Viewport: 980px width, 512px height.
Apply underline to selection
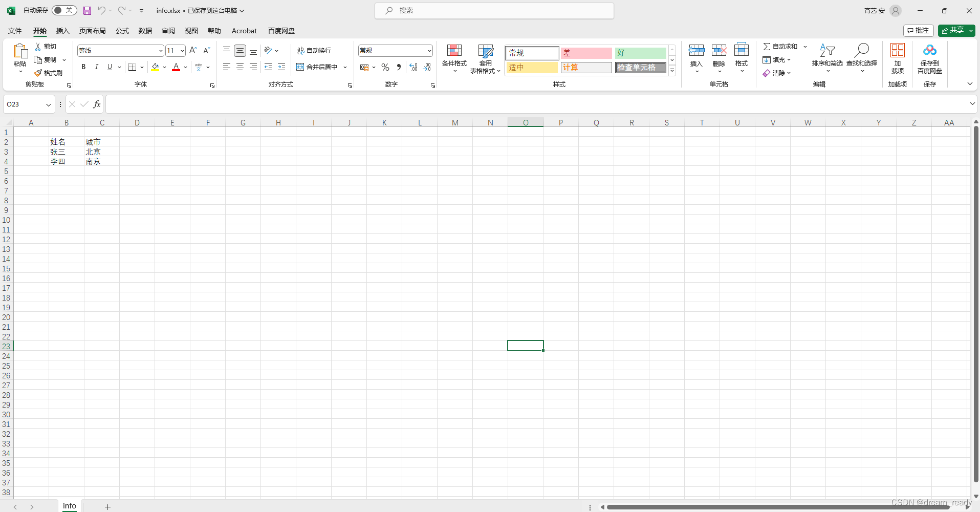pos(109,67)
